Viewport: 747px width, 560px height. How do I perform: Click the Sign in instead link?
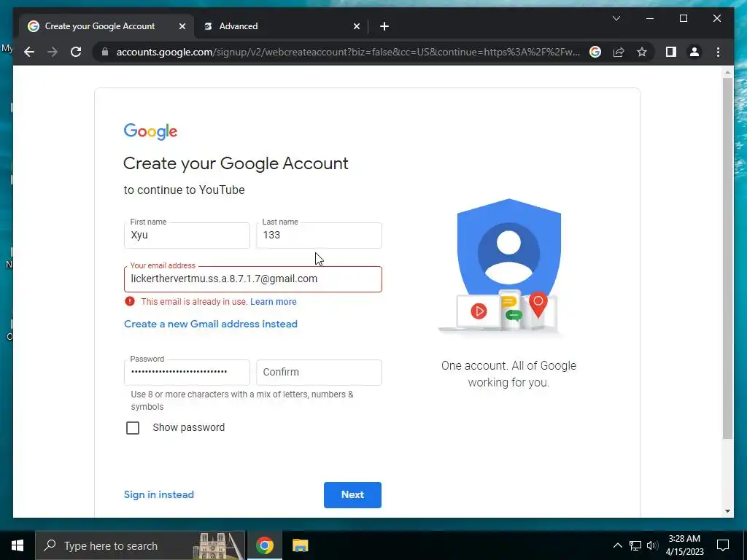click(x=158, y=494)
